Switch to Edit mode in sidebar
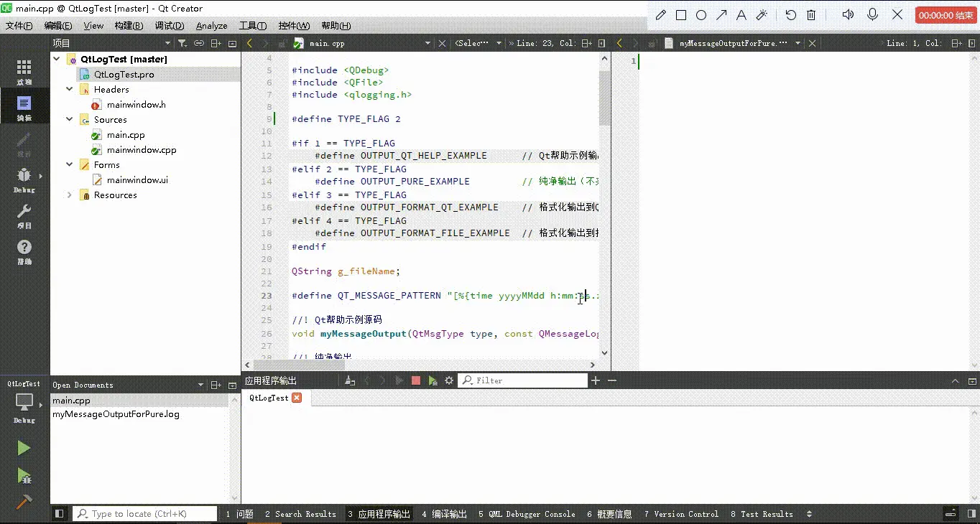The height and width of the screenshot is (524, 980). (24, 107)
